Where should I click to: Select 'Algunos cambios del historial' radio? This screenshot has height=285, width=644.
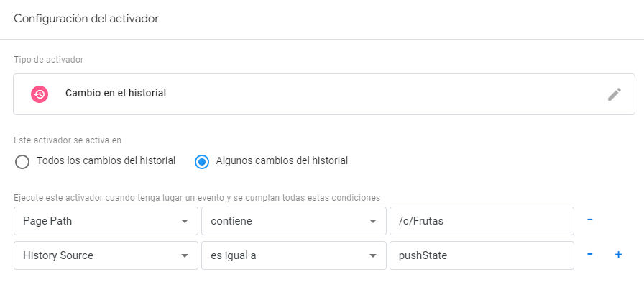202,162
